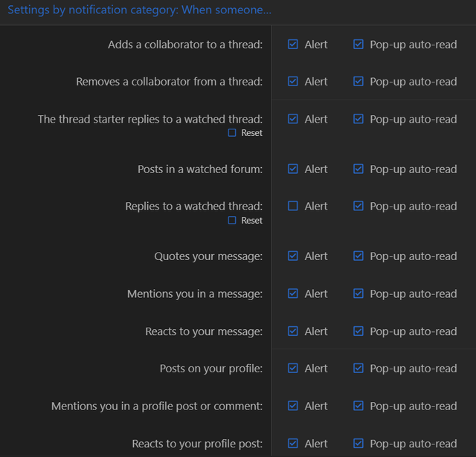Viewport: 476px width, 457px height.
Task: Toggle Pop-up auto-read for profile post or comment mentions
Action: point(358,406)
